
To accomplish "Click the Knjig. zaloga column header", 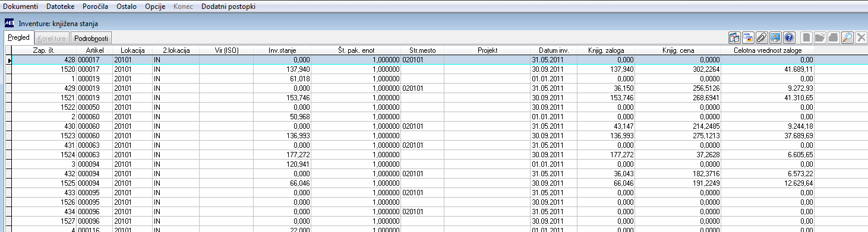I will [x=606, y=50].
